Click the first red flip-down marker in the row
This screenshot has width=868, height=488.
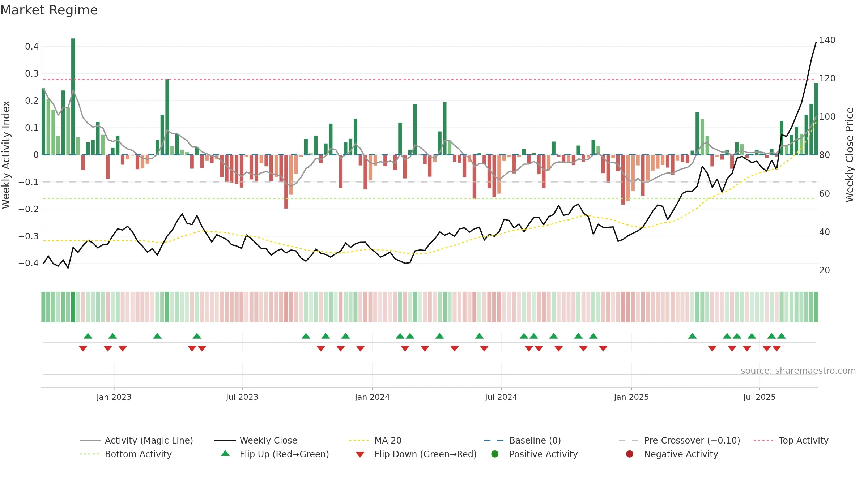pos(83,348)
